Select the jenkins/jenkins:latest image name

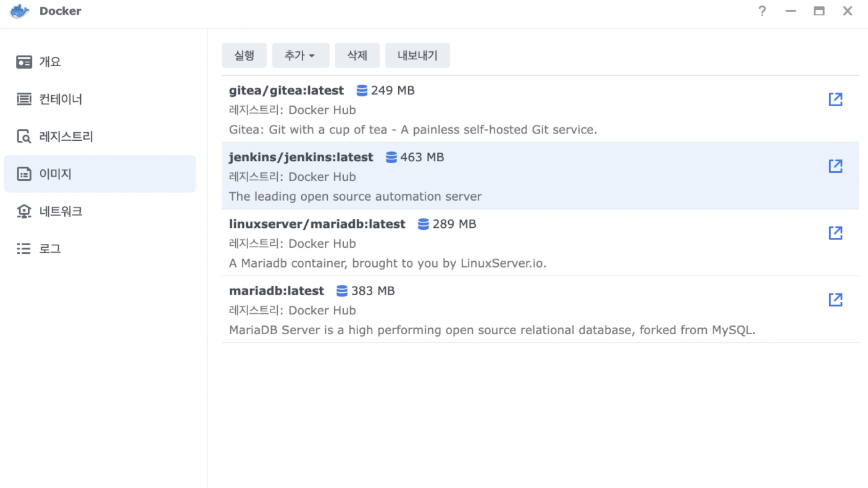pyautogui.click(x=301, y=158)
